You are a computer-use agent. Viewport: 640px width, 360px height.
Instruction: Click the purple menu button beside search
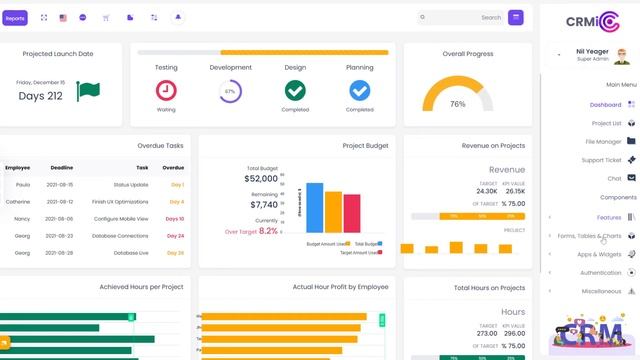click(x=516, y=17)
